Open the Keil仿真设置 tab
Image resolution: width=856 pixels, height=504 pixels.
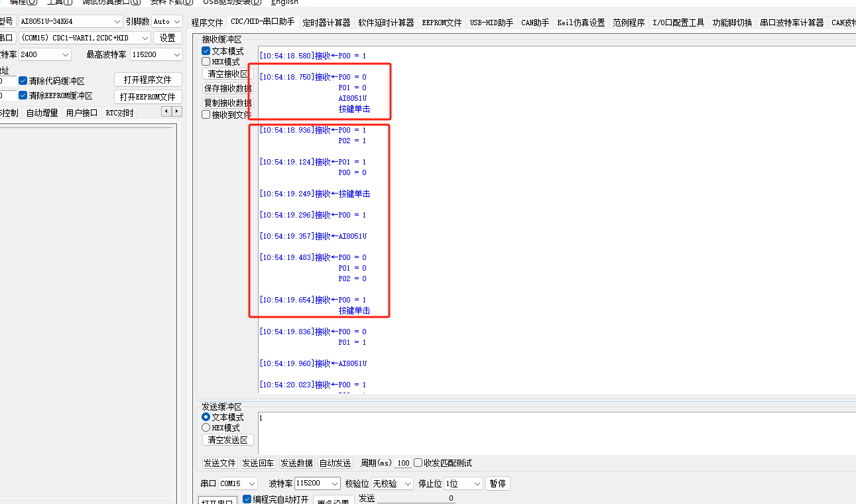click(581, 23)
